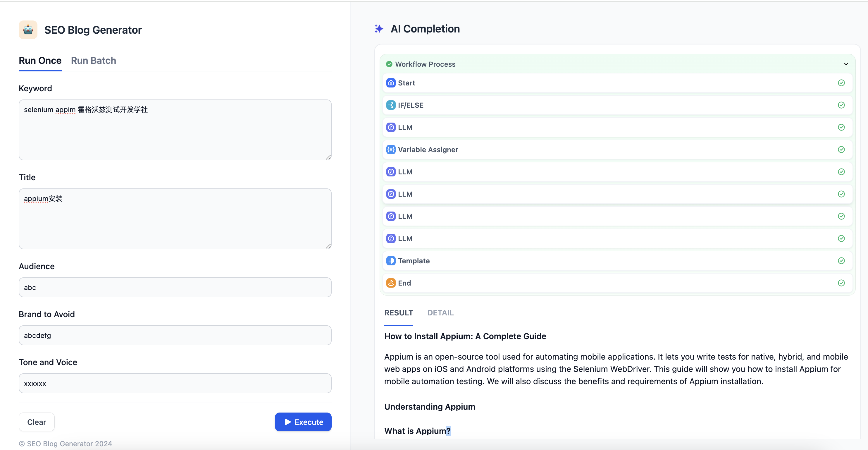Click the End row success checkmark
The height and width of the screenshot is (450, 868).
(841, 283)
